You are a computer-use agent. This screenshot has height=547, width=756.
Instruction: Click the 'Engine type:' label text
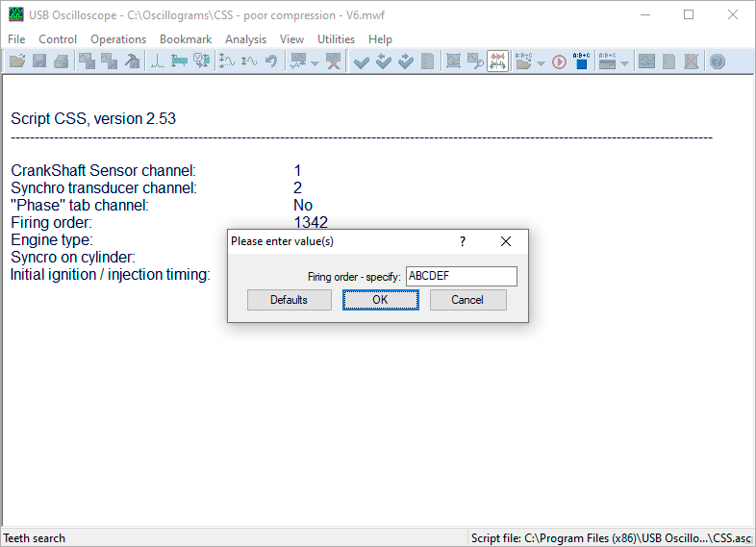pos(52,240)
